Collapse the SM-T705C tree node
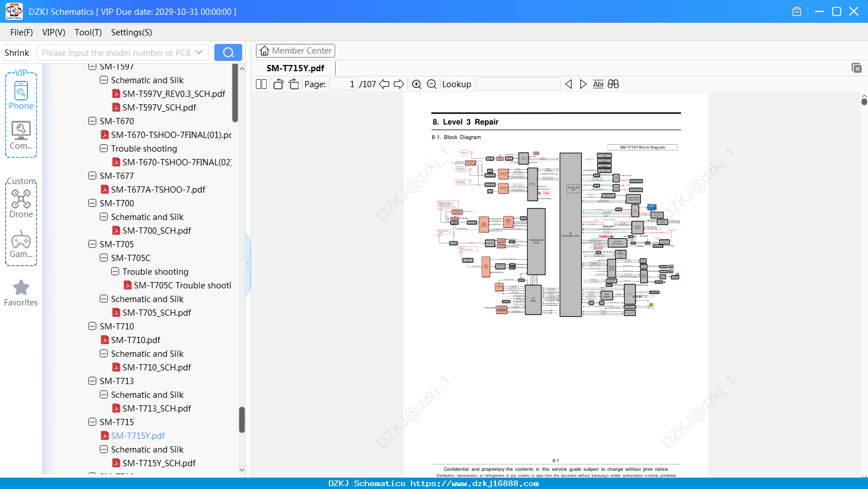868x489 pixels. coord(104,258)
